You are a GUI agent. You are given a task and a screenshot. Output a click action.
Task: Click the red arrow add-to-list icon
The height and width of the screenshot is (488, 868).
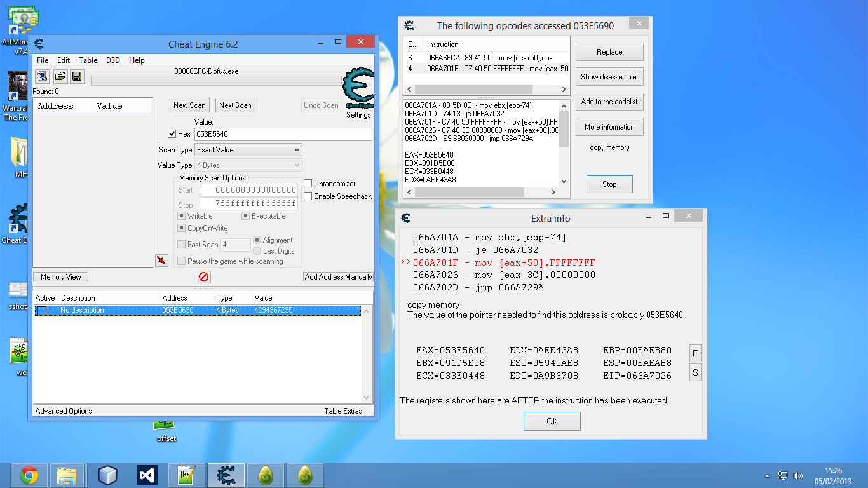click(161, 261)
